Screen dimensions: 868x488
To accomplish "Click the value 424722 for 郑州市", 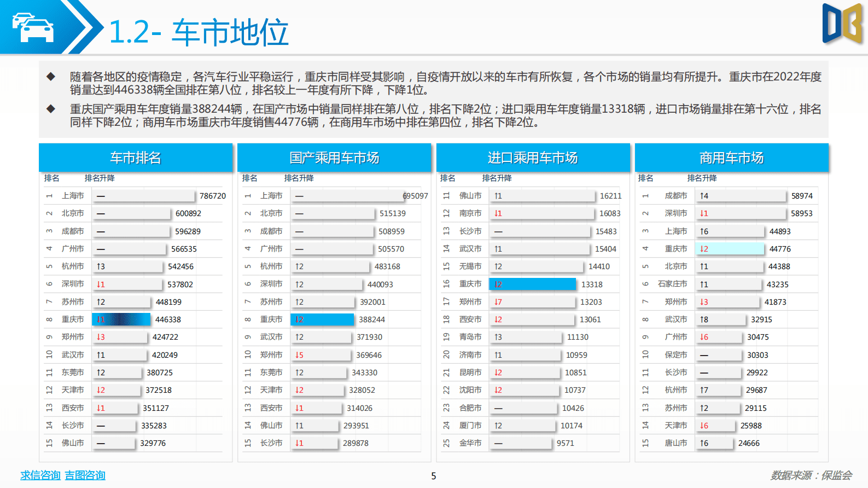I will point(165,337).
